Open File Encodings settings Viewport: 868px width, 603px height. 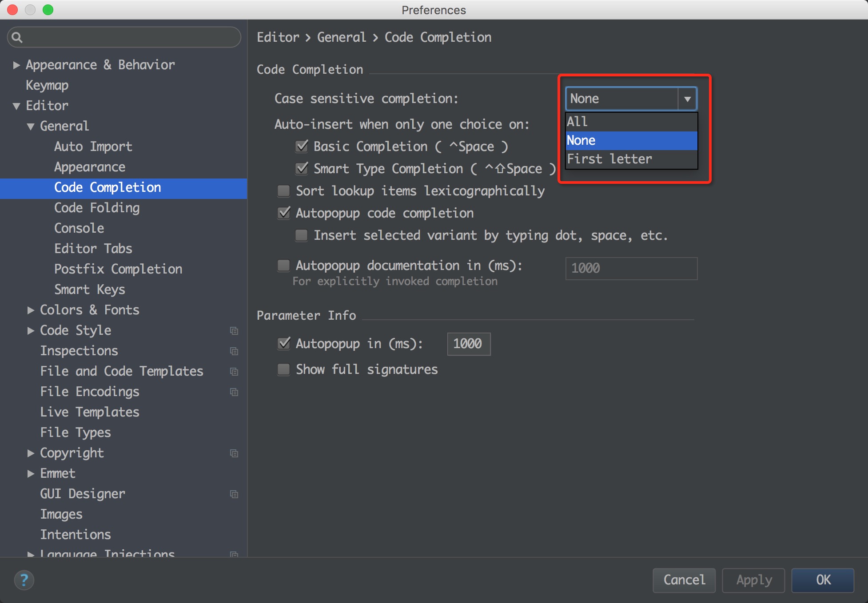tap(90, 392)
